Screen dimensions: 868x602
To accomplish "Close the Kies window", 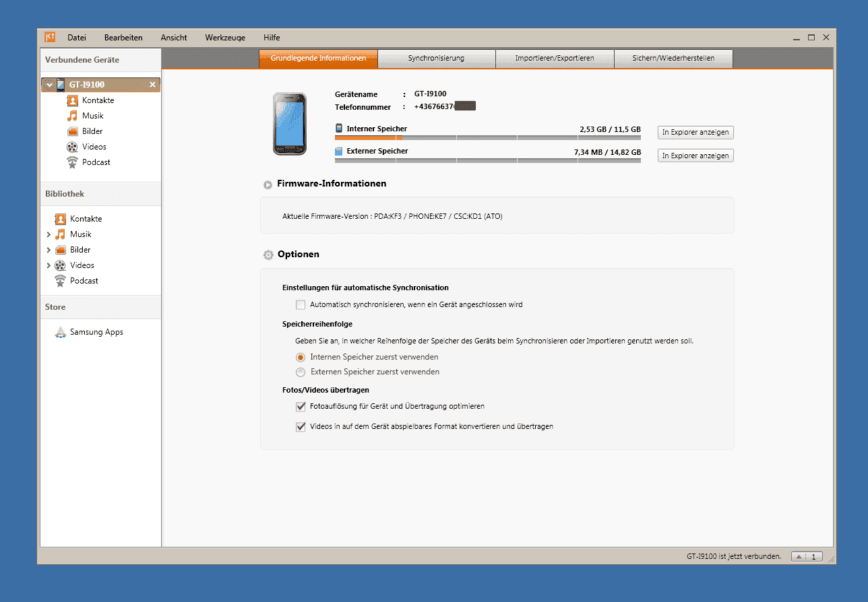I will (826, 38).
